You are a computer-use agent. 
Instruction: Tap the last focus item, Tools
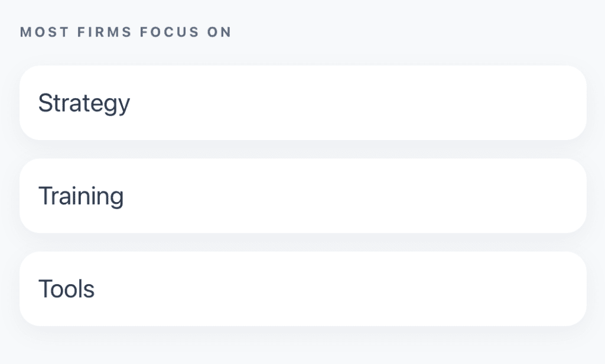pos(302,289)
